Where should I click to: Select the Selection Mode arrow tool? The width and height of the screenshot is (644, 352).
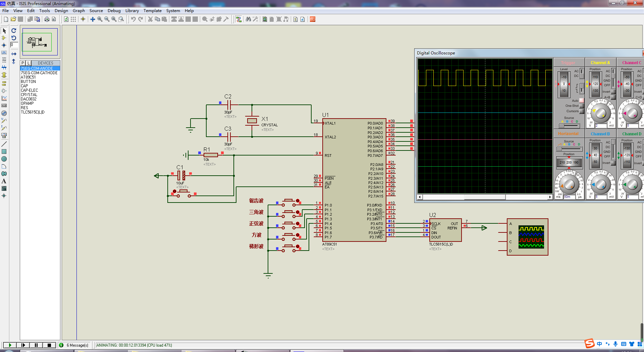tap(4, 31)
